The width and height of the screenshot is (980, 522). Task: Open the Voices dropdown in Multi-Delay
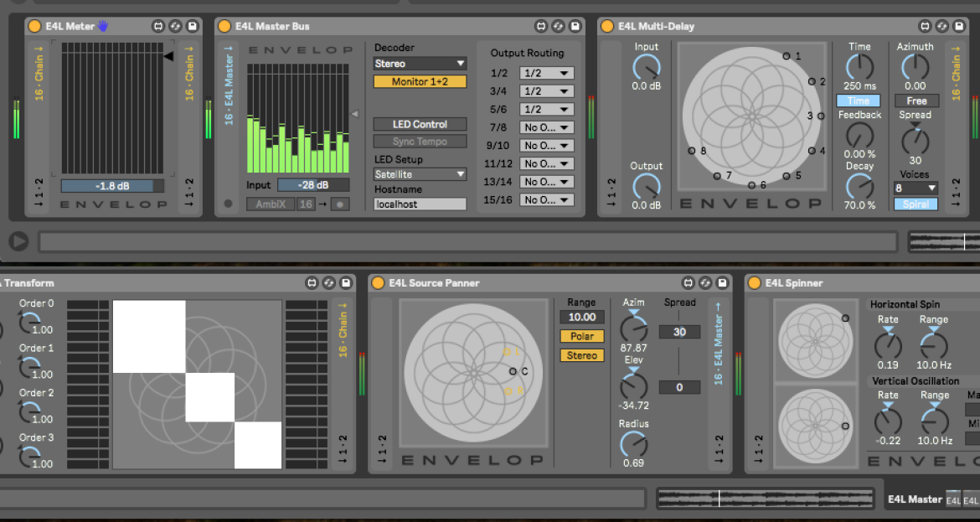point(916,189)
